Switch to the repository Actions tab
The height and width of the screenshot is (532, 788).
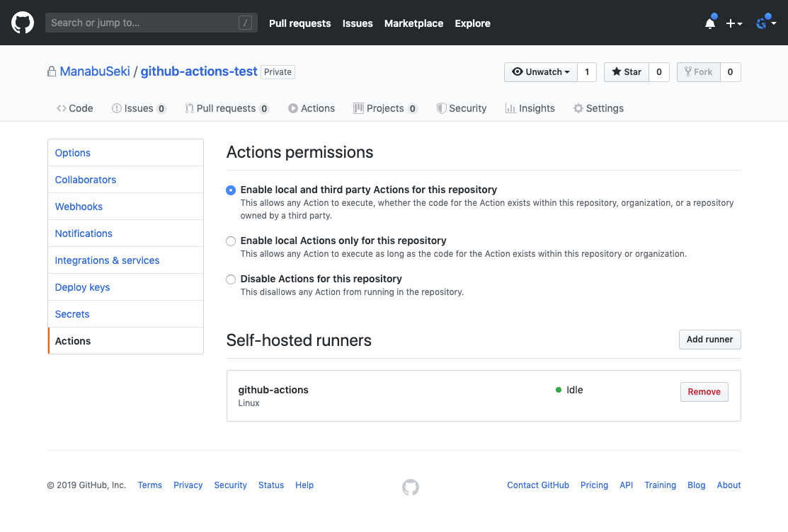pyautogui.click(x=312, y=108)
